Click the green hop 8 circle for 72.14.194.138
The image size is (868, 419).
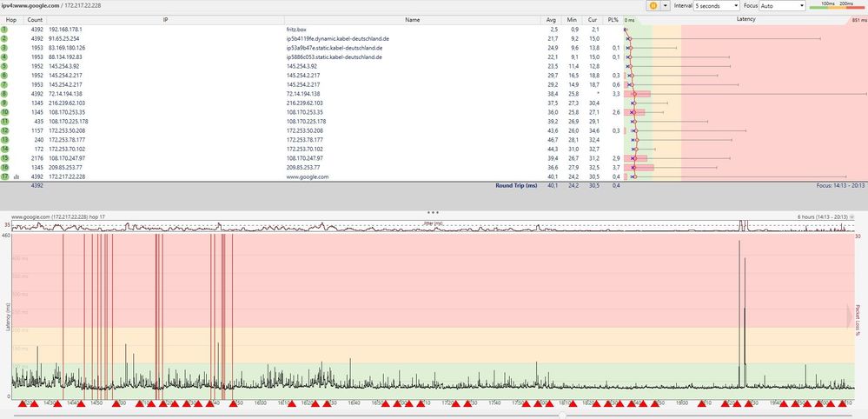click(4, 94)
